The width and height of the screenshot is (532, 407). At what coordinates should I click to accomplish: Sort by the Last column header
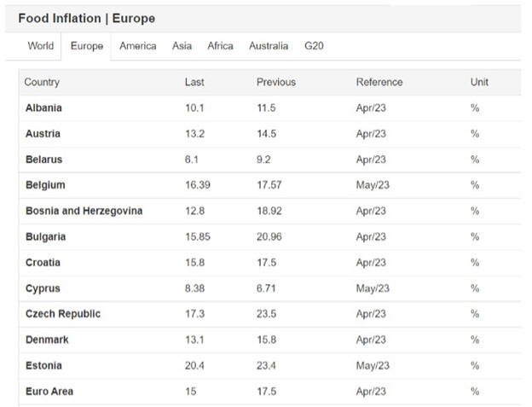click(194, 82)
